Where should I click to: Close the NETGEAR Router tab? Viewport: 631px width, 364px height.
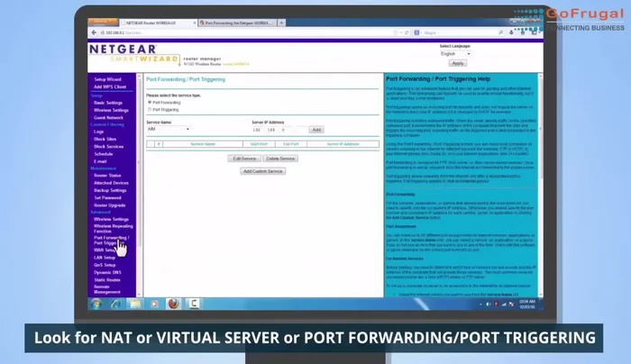pyautogui.click(x=195, y=23)
